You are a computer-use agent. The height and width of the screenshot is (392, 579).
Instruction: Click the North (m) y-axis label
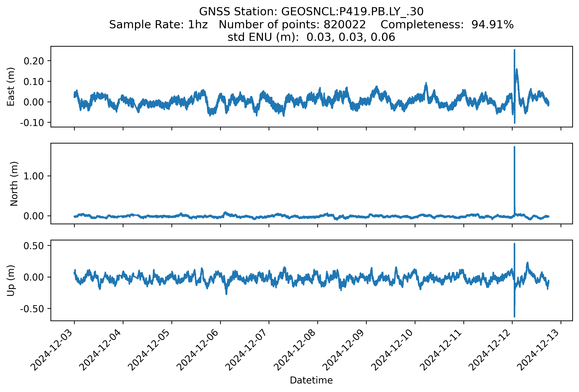click(14, 184)
